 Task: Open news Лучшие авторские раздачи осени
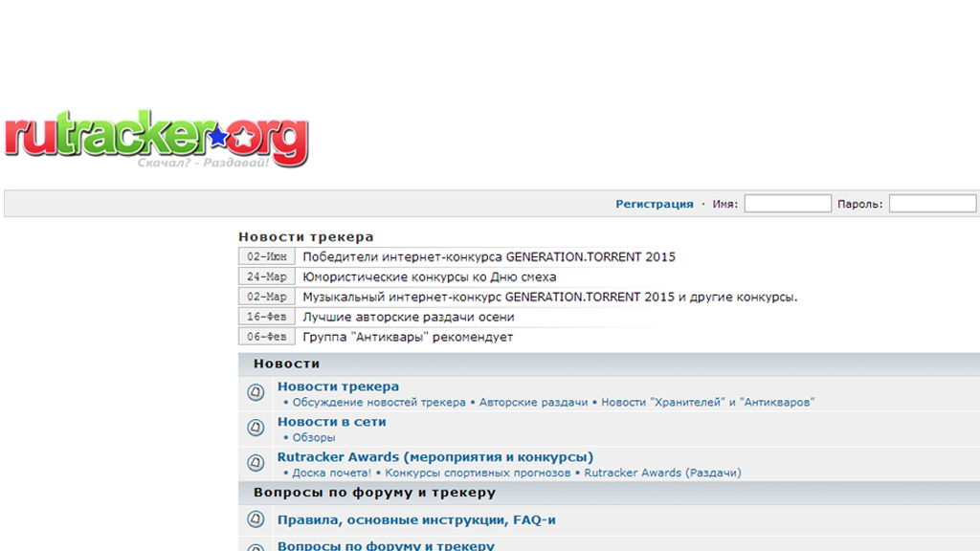click(x=409, y=317)
